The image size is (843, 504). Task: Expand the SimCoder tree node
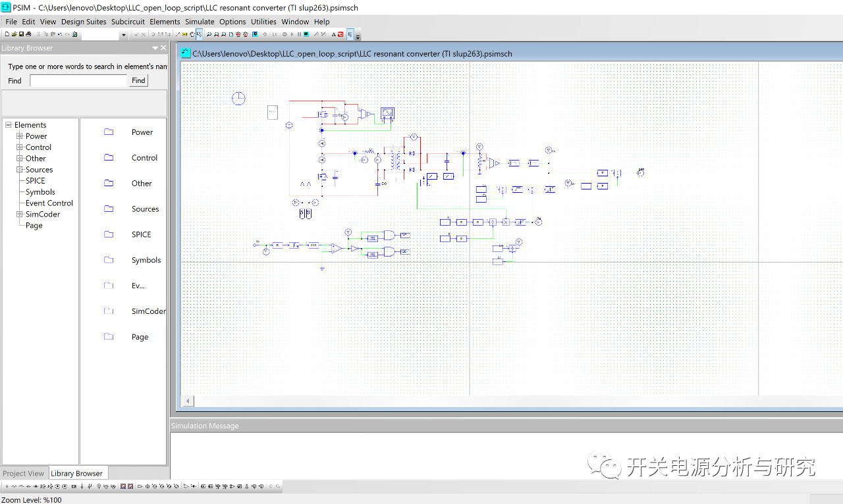click(20, 214)
